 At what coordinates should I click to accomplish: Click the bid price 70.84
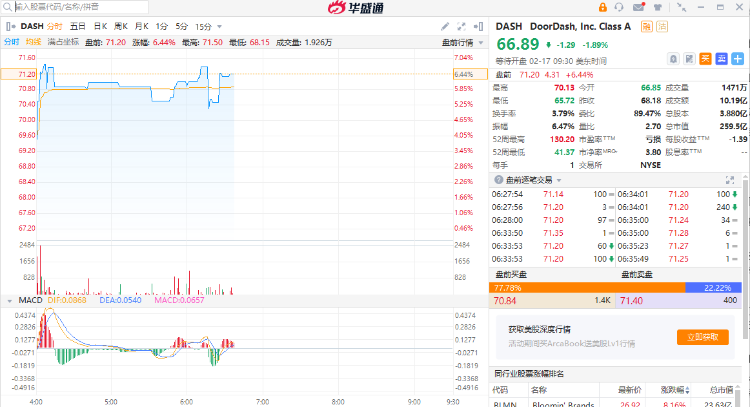coord(505,301)
